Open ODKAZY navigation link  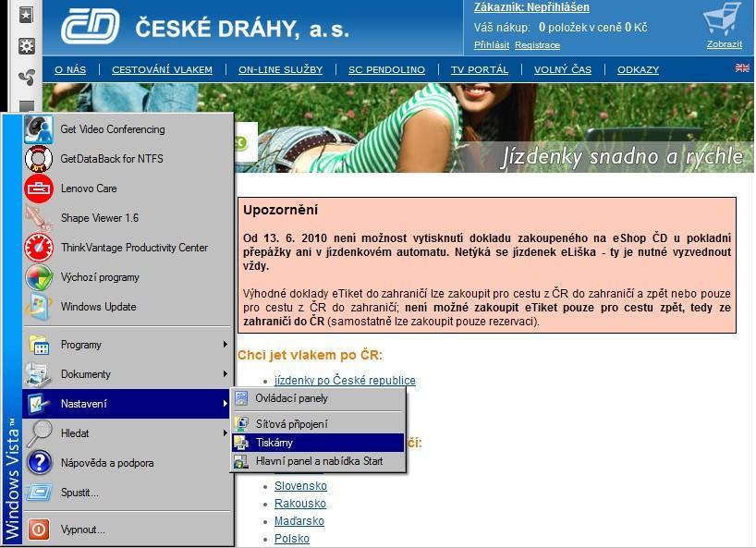click(x=639, y=69)
